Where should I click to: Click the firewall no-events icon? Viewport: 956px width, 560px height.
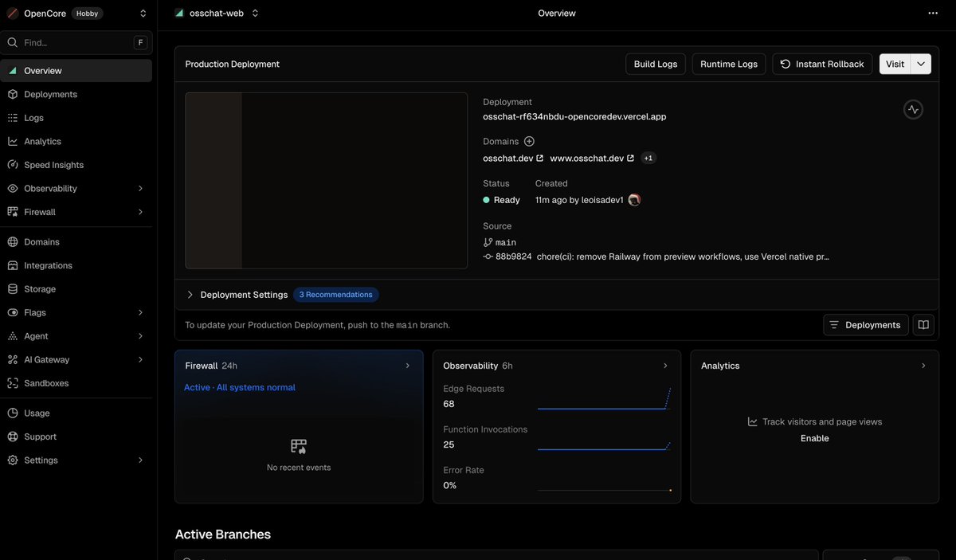click(299, 446)
